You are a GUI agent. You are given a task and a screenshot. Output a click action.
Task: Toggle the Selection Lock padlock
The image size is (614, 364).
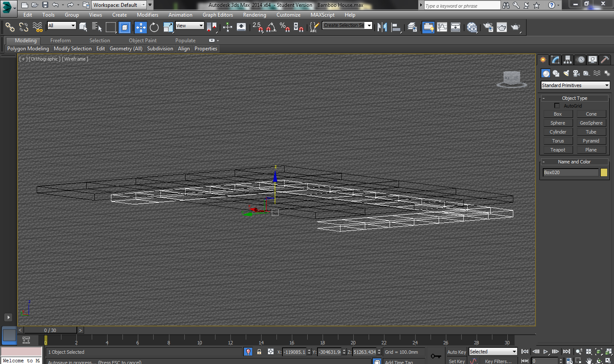pyautogui.click(x=259, y=352)
